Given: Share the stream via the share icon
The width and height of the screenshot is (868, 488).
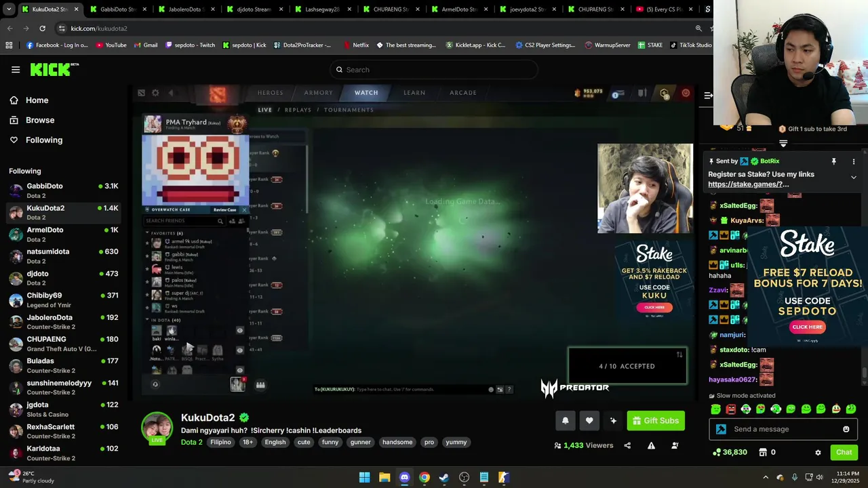Looking at the screenshot, I should tap(627, 445).
